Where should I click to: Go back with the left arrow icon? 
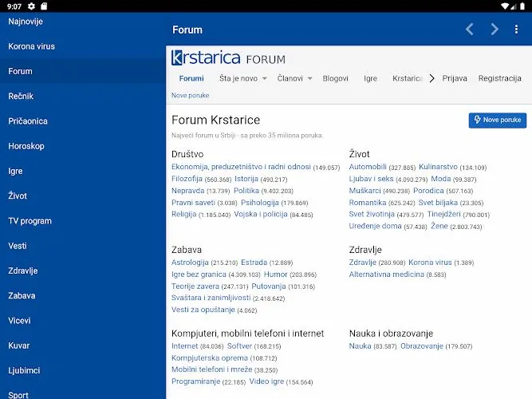470,30
